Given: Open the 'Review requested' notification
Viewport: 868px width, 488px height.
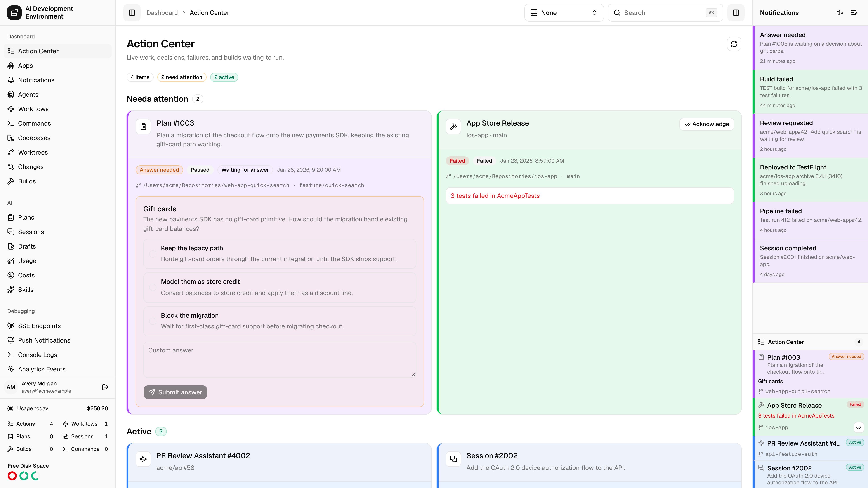Looking at the screenshot, I should (x=810, y=136).
